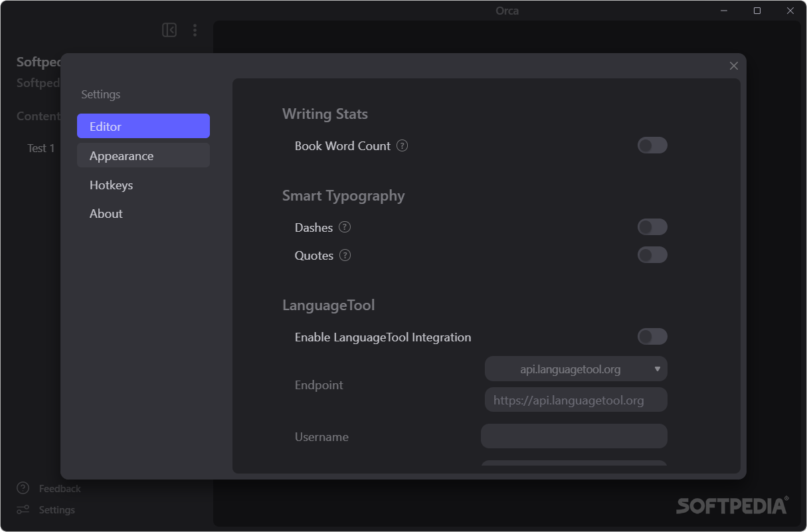This screenshot has width=807, height=532.
Task: Select Test 1 in contents list
Action: point(41,148)
